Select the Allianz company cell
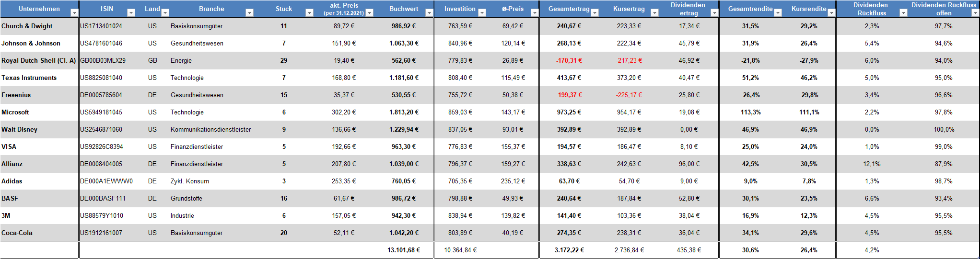Screen dimensions: 980x259 click(39, 164)
